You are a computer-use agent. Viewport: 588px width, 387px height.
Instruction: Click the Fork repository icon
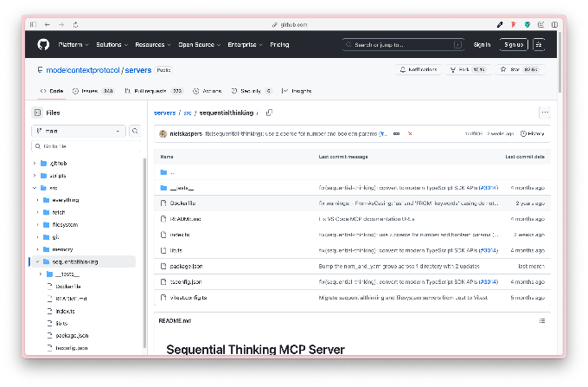tap(453, 70)
